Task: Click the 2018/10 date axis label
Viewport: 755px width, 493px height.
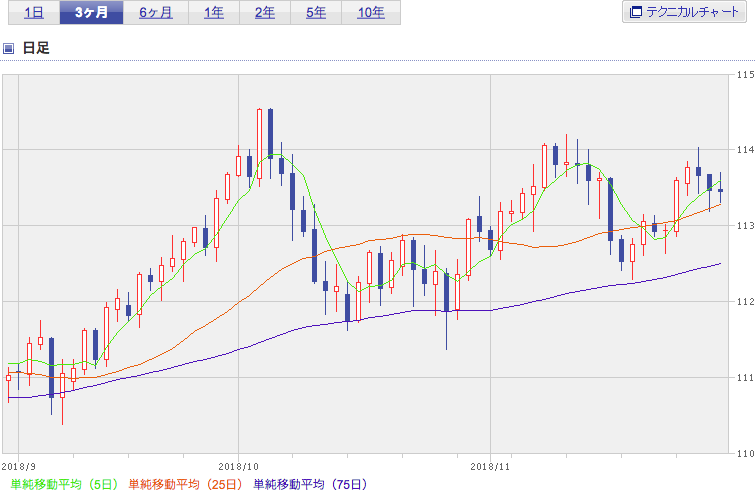Action: tap(238, 467)
